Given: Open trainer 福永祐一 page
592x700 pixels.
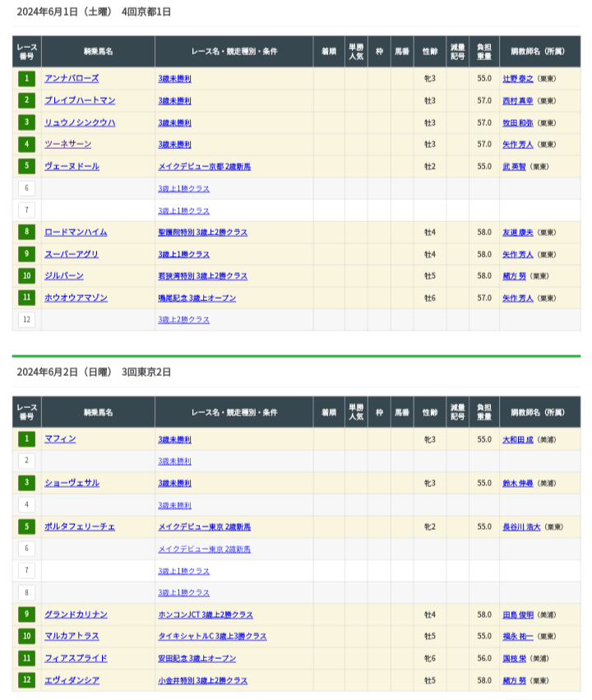Looking at the screenshot, I should [x=517, y=637].
